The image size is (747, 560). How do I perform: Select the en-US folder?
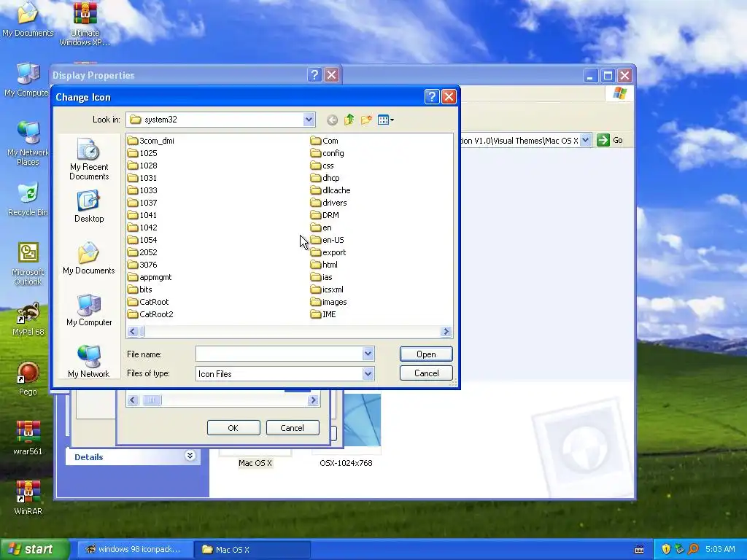click(x=328, y=239)
